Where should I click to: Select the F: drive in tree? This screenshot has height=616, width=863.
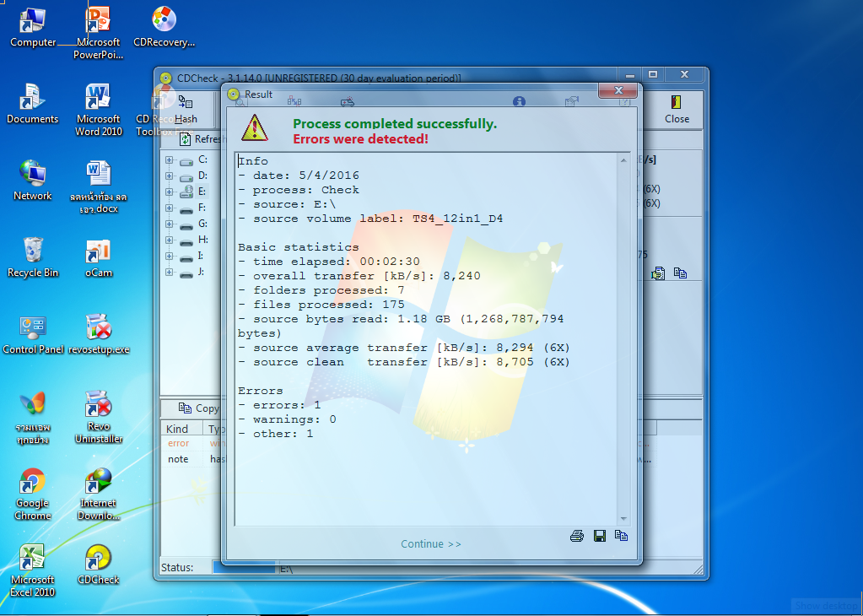(x=202, y=208)
